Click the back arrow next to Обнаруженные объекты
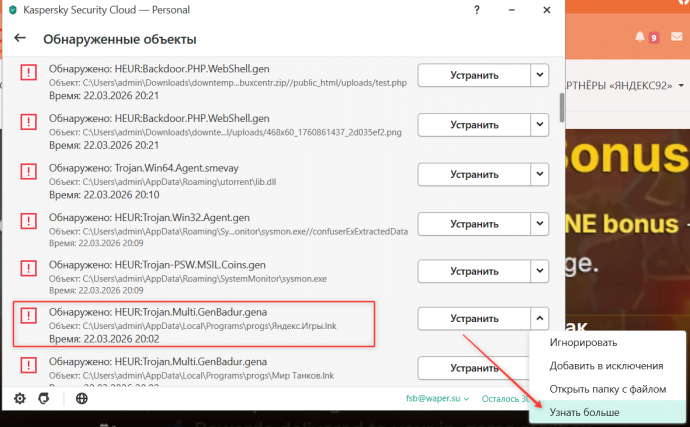 (x=20, y=39)
